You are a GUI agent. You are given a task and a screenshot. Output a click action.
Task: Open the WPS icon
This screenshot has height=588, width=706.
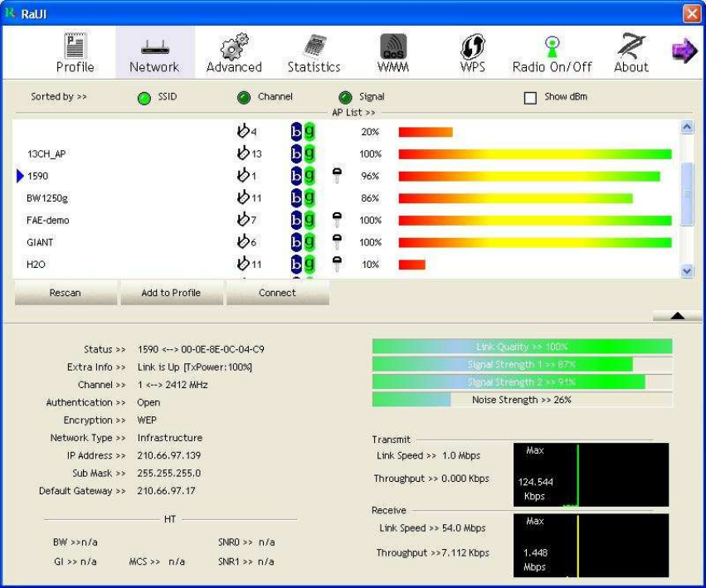(x=472, y=46)
